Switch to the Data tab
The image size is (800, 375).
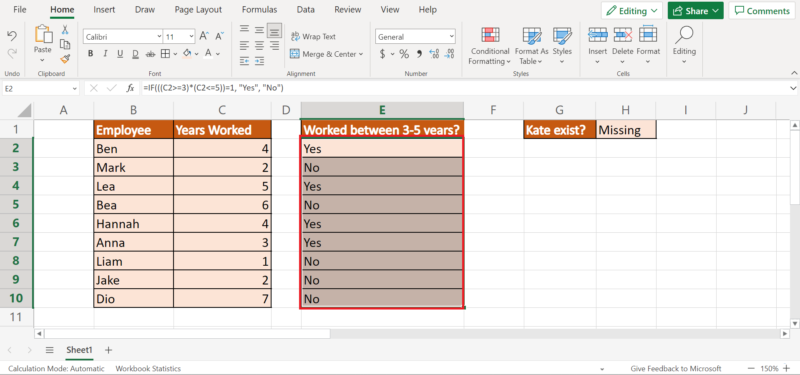pyautogui.click(x=306, y=10)
